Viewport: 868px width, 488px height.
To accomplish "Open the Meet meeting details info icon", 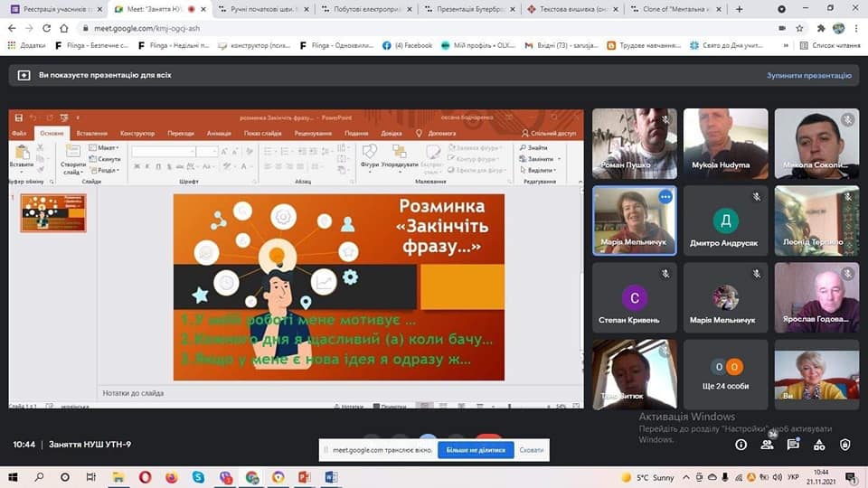I will 741,445.
